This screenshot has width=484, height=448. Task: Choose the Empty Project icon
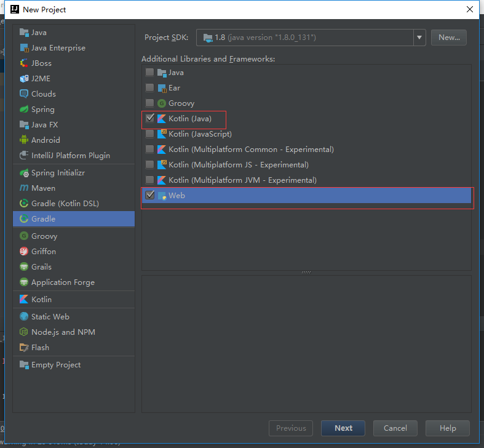pos(24,365)
